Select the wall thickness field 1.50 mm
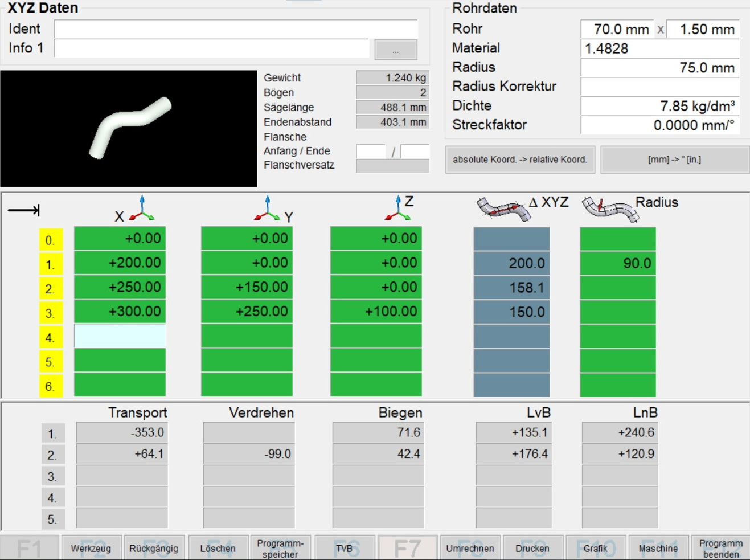 click(703, 29)
